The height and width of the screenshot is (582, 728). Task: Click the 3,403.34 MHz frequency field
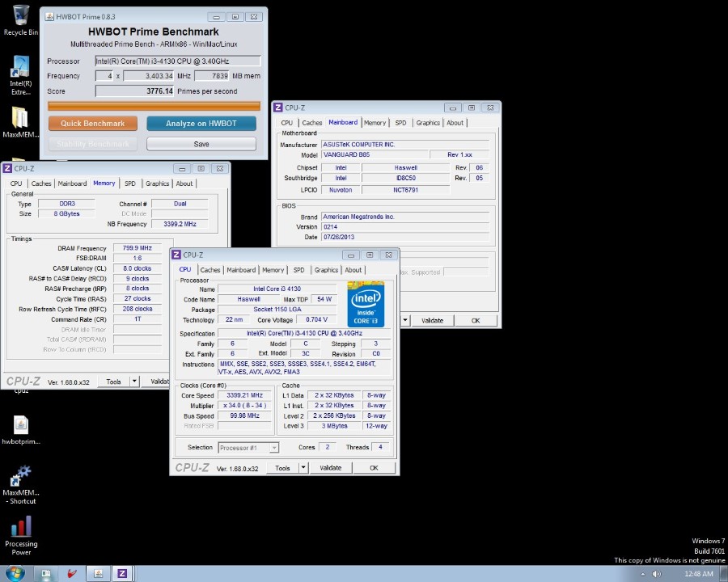pos(149,76)
